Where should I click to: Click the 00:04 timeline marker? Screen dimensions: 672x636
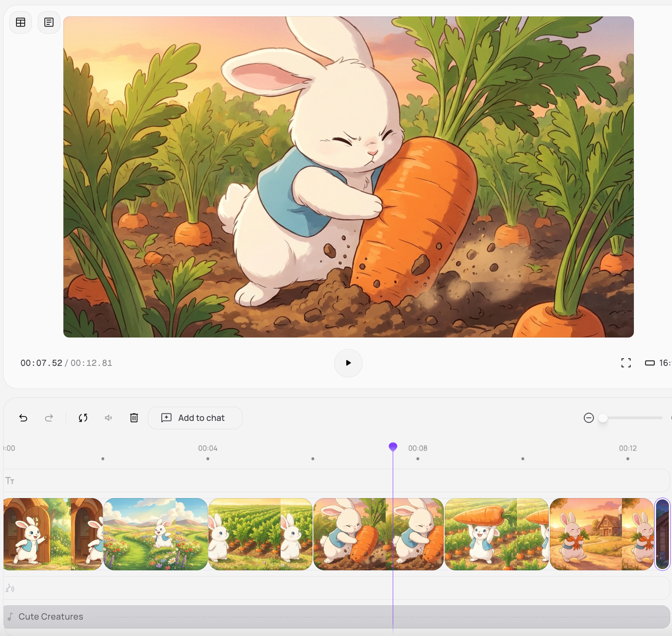pyautogui.click(x=207, y=448)
